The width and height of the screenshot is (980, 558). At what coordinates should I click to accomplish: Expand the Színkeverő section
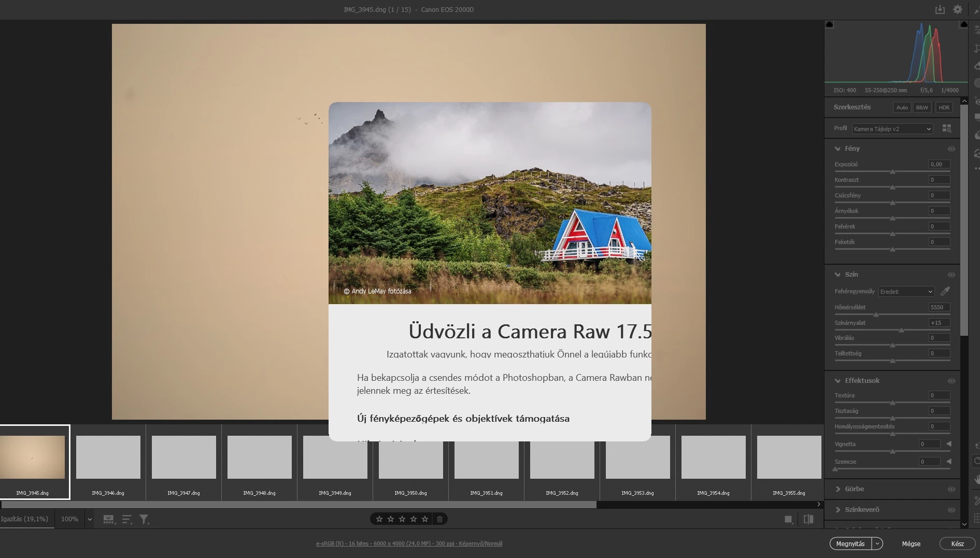837,510
